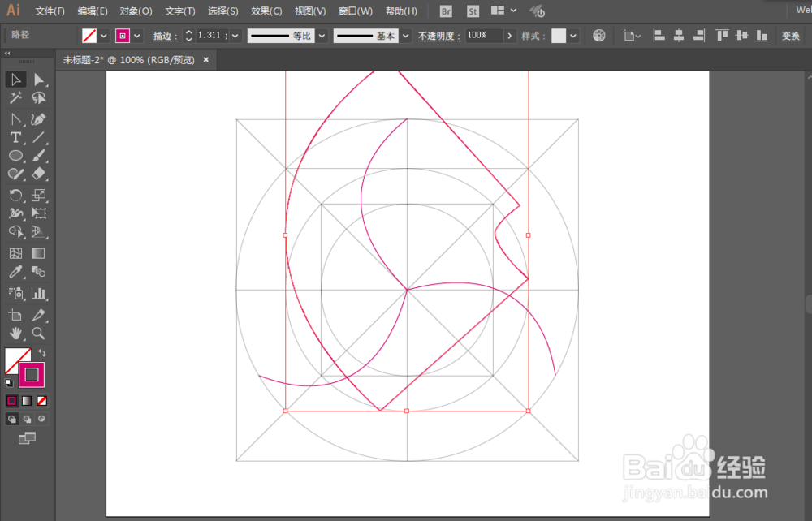The image size is (812, 521).
Task: Select the Eraser tool
Action: 39,174
